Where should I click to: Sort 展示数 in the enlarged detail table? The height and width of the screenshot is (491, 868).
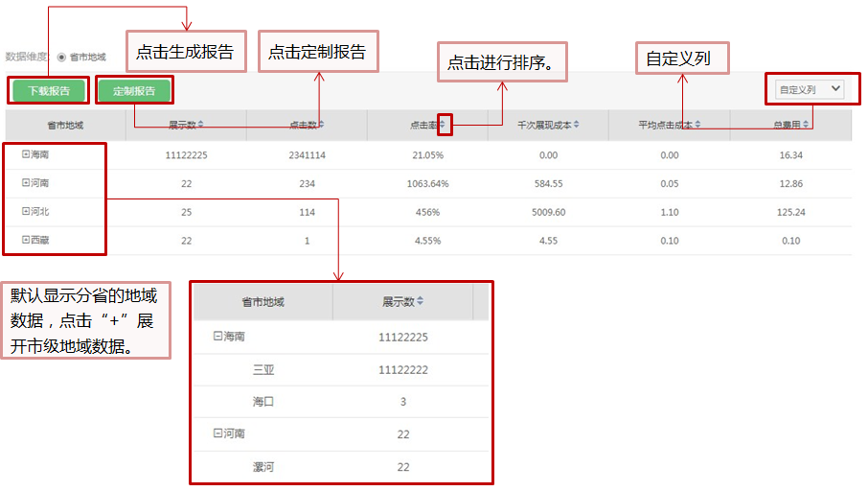pyautogui.click(x=420, y=302)
